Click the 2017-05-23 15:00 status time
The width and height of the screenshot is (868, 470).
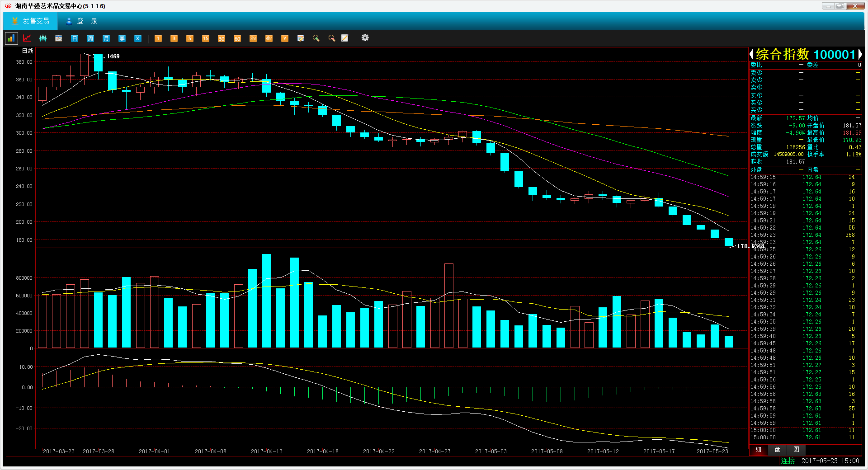point(830,461)
